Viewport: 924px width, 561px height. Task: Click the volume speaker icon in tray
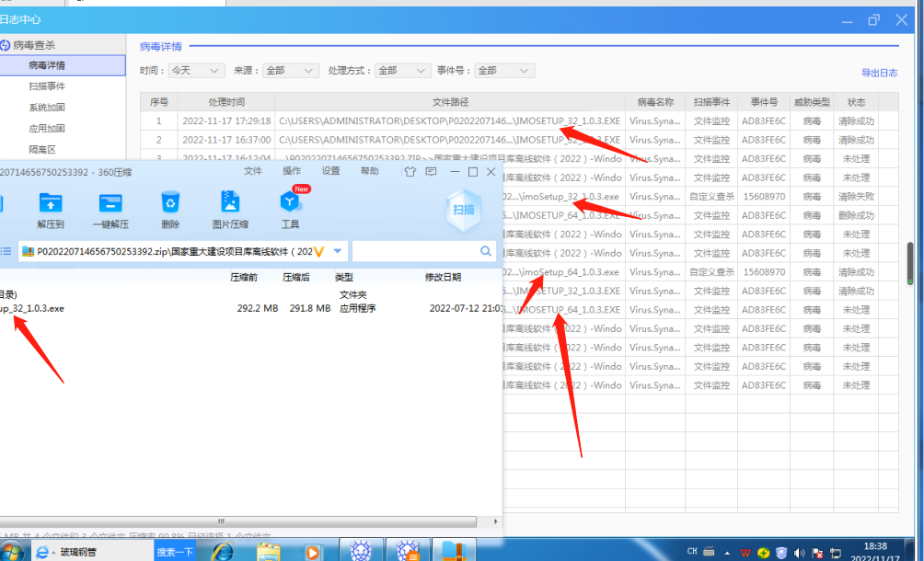click(x=799, y=553)
